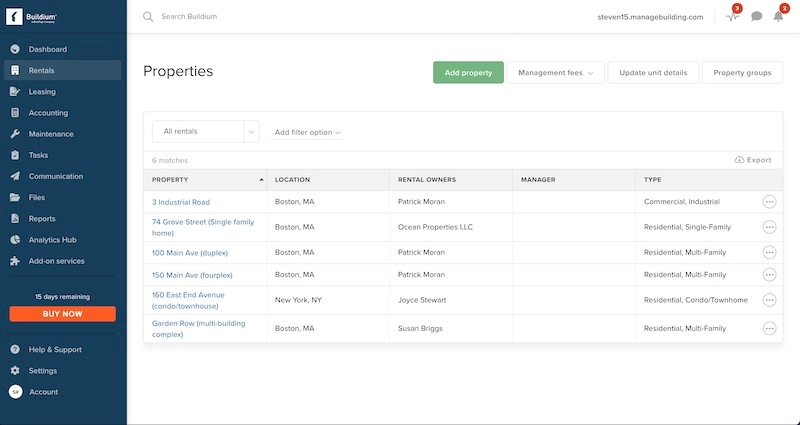Viewport: 800px width, 425px height.
Task: Click the orange BUY NOW button
Action: pos(63,314)
